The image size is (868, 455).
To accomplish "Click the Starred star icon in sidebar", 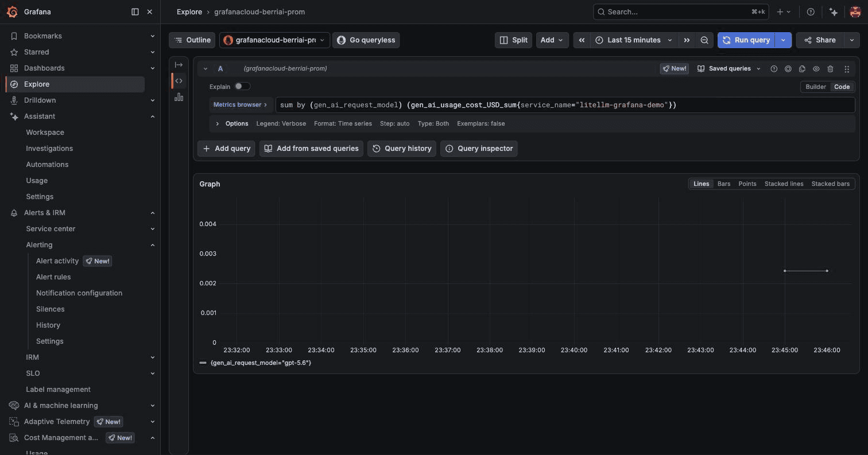I will point(14,52).
